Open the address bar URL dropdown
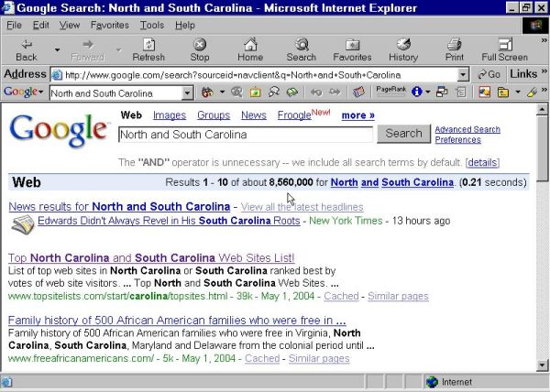The height and width of the screenshot is (392, 550). point(463,74)
